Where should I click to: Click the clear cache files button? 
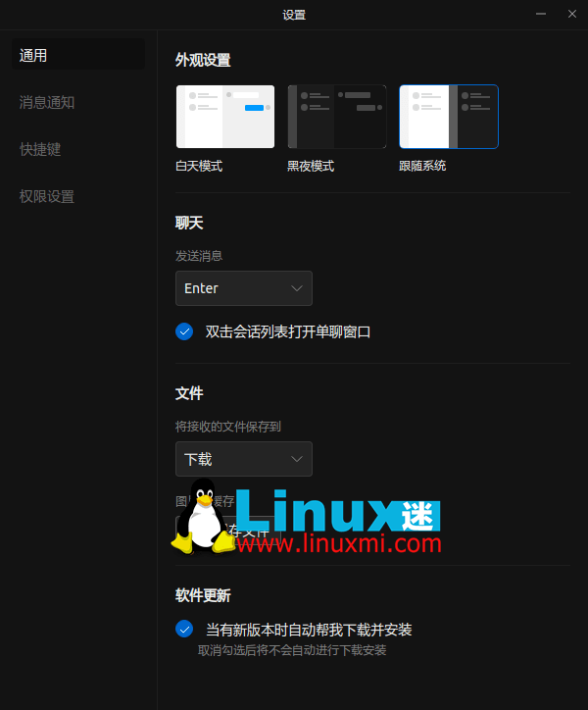245,532
